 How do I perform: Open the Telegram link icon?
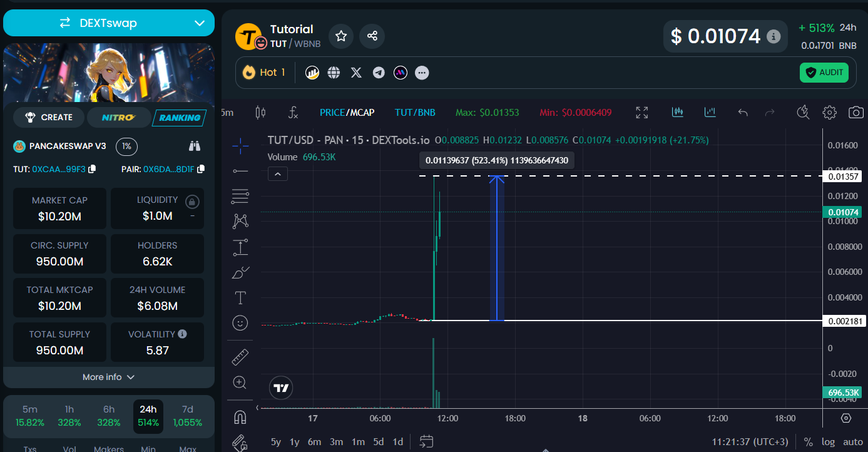click(379, 73)
